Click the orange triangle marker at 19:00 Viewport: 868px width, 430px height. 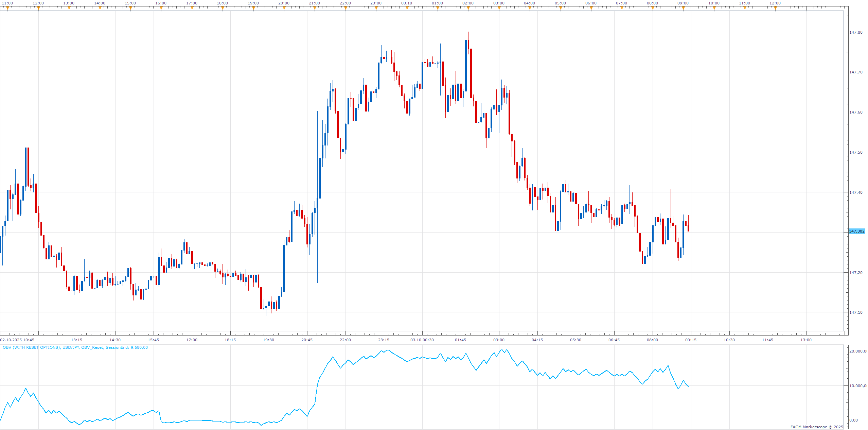(253, 8)
